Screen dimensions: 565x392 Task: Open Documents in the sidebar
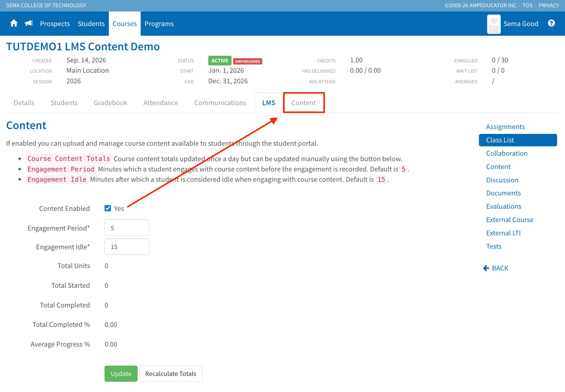[x=503, y=193]
